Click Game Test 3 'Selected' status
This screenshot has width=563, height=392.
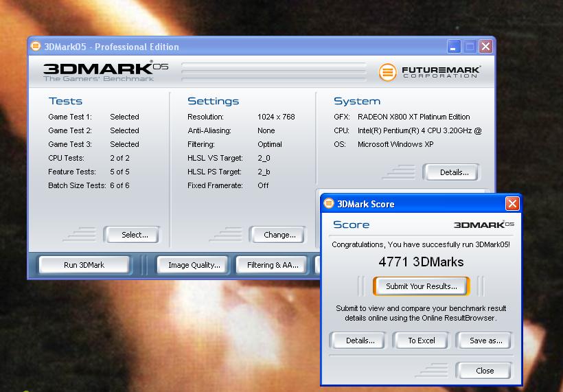(x=124, y=144)
